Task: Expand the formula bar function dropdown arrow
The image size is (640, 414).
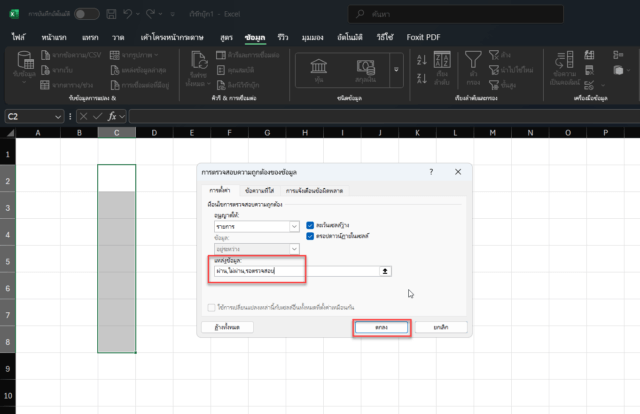Action: 122,117
